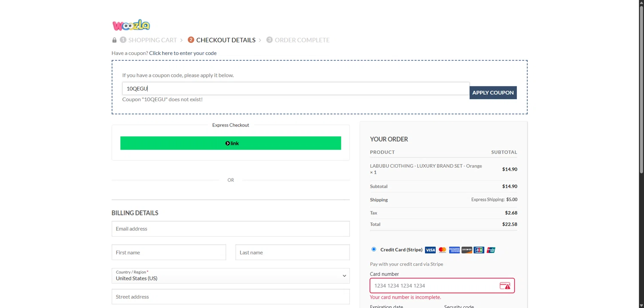This screenshot has height=308, width=644.
Task: Click the step 1 number badge
Action: (x=123, y=40)
